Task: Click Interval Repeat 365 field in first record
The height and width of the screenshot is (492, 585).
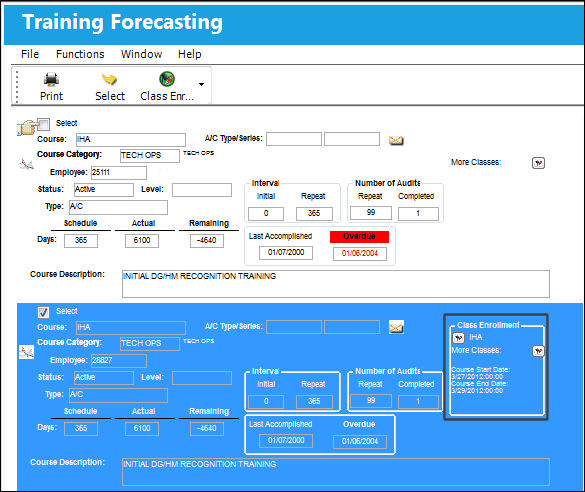Action: click(x=314, y=214)
